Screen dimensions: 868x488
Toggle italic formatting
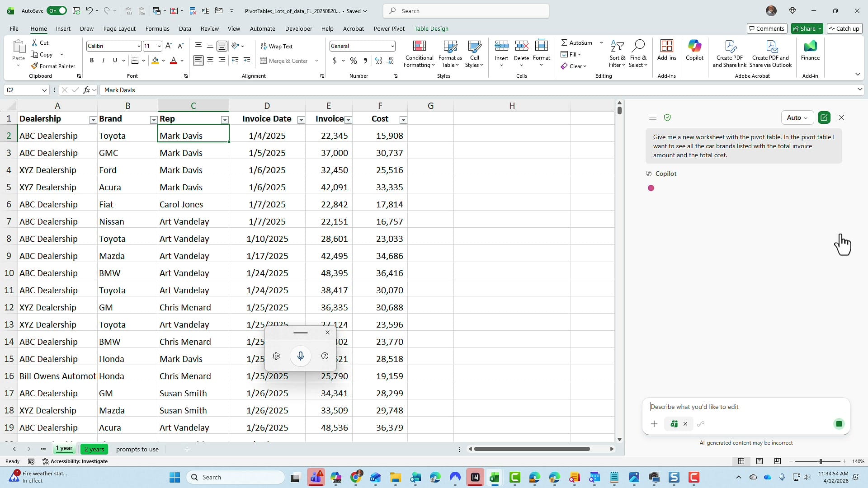[103, 60]
